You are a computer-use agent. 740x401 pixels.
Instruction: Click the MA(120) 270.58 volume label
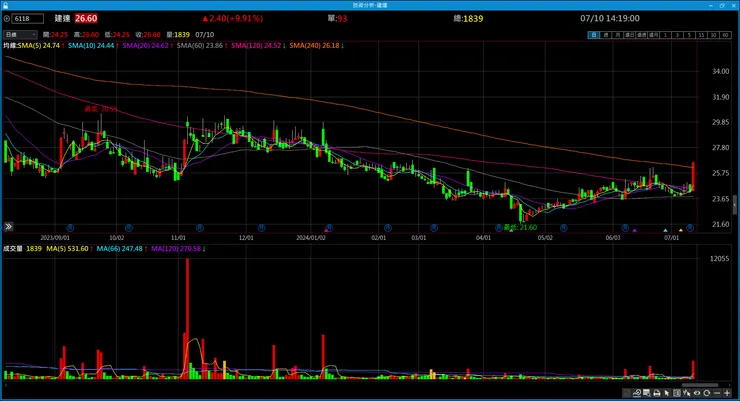tap(178, 249)
